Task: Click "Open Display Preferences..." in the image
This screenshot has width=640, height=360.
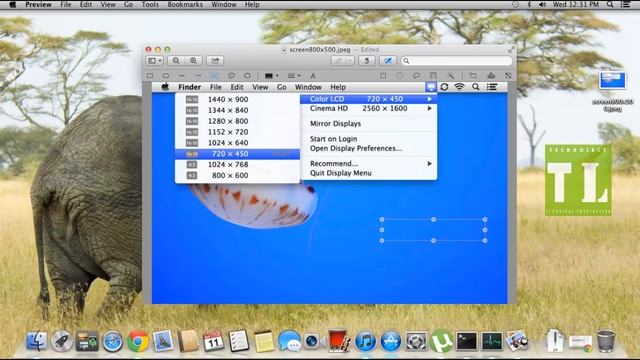Action: tap(356, 148)
